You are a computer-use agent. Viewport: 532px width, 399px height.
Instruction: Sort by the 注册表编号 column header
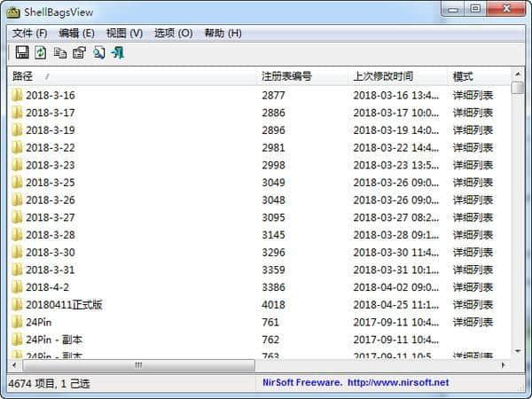pyautogui.click(x=302, y=76)
